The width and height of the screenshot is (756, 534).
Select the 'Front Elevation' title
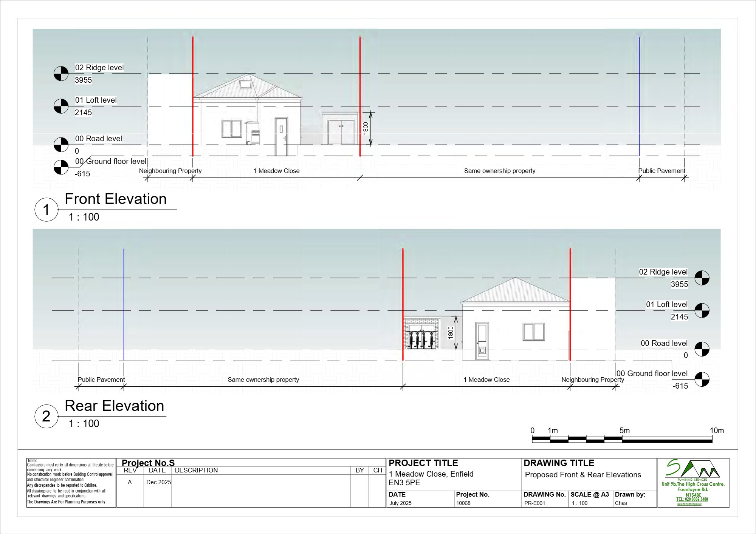click(116, 199)
